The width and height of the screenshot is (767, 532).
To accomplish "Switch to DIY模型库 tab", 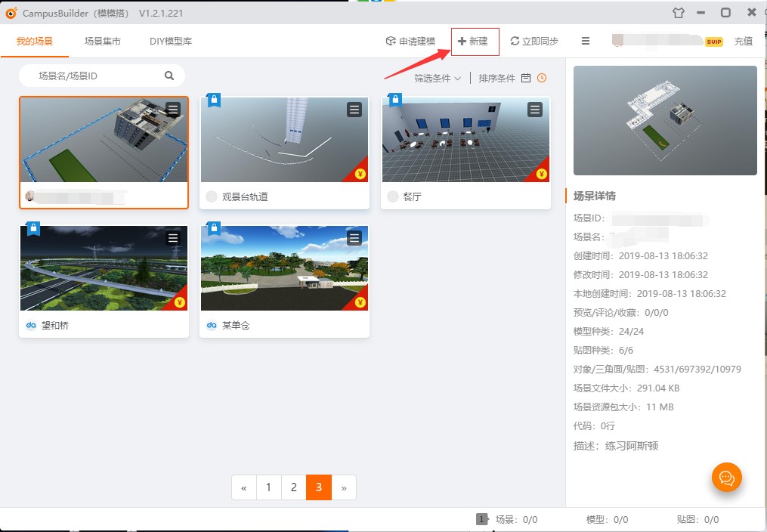I will point(171,41).
